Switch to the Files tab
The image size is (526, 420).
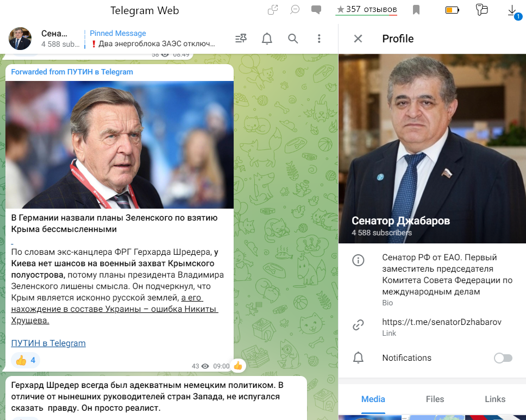coord(435,399)
